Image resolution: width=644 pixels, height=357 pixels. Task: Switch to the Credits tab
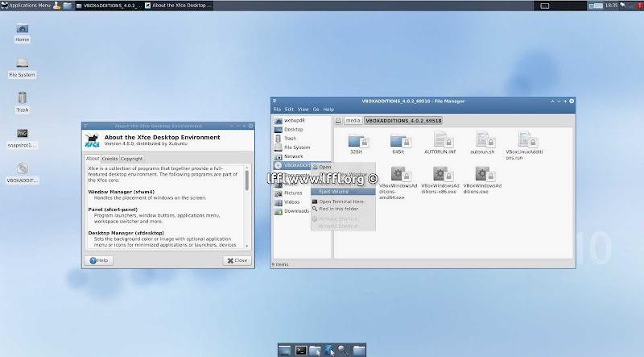110,159
